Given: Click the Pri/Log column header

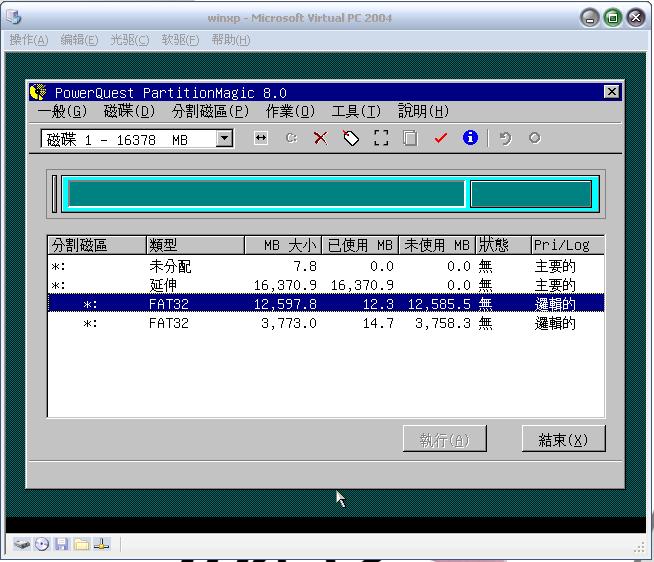Looking at the screenshot, I should point(568,245).
